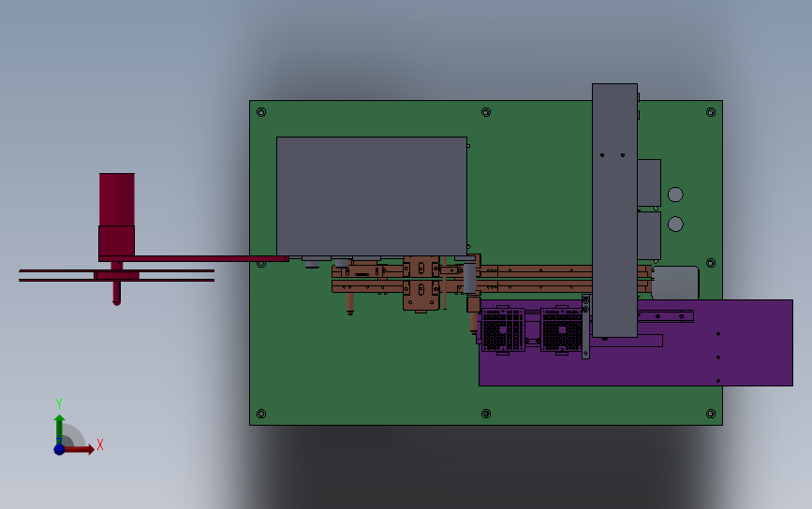The width and height of the screenshot is (812, 509).
Task: Select the tall gray vertical column
Action: 614,210
